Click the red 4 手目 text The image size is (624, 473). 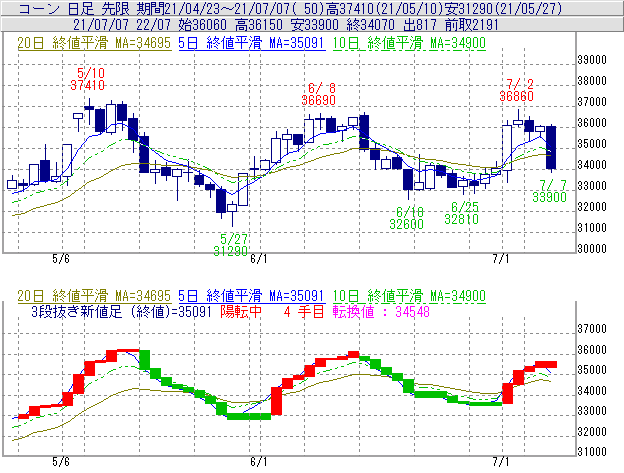pos(304,311)
